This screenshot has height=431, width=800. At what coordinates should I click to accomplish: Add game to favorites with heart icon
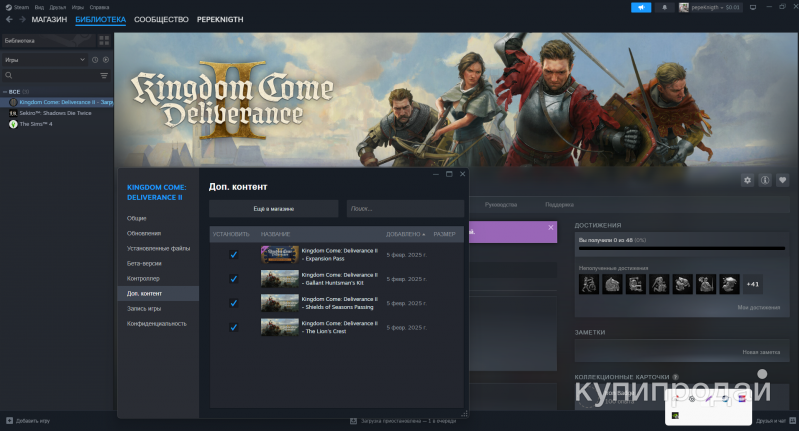[783, 180]
